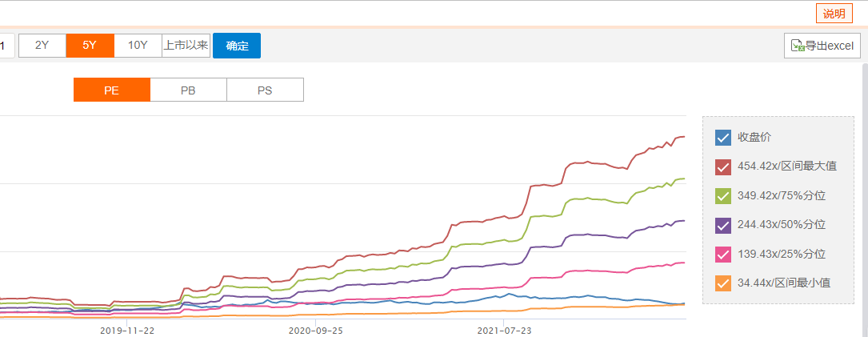Open the 说明 explanation link
Viewport: 868px width, 337px height.
pos(833,14)
